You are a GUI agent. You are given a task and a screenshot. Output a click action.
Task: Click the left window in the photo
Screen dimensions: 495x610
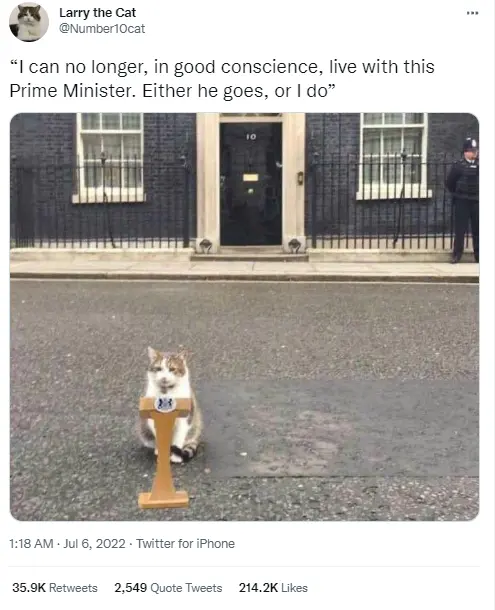click(110, 158)
